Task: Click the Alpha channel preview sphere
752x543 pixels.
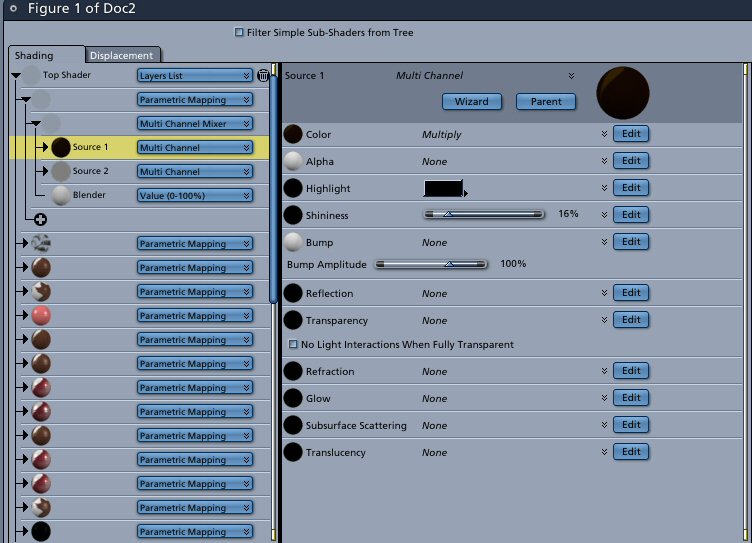Action: click(x=293, y=161)
